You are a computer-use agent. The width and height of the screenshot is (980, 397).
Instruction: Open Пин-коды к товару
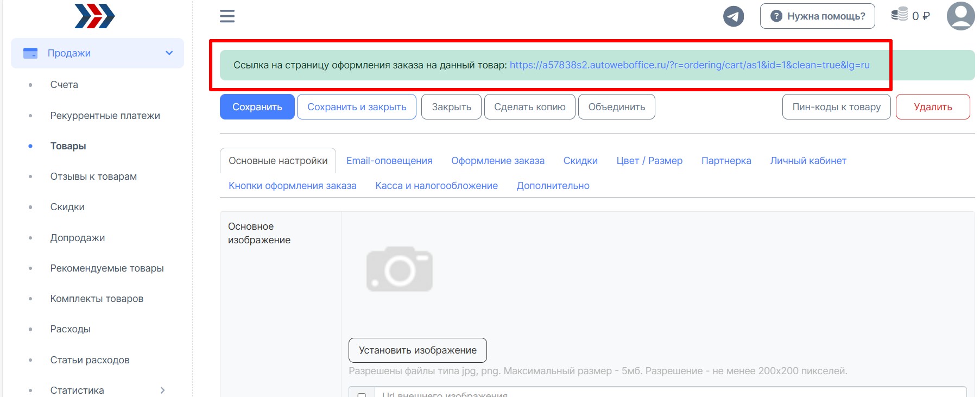tap(837, 107)
